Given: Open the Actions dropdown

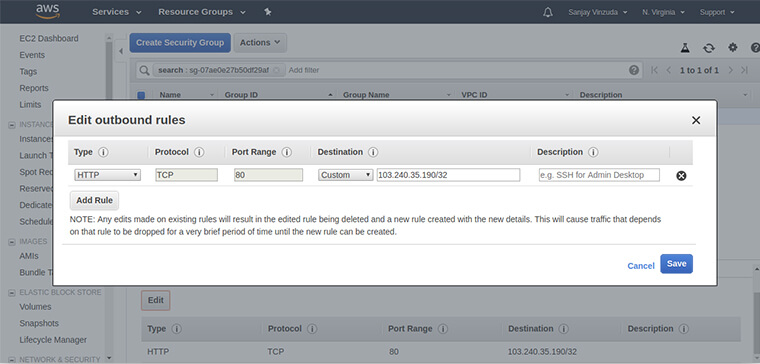Looking at the screenshot, I should pyautogui.click(x=260, y=43).
